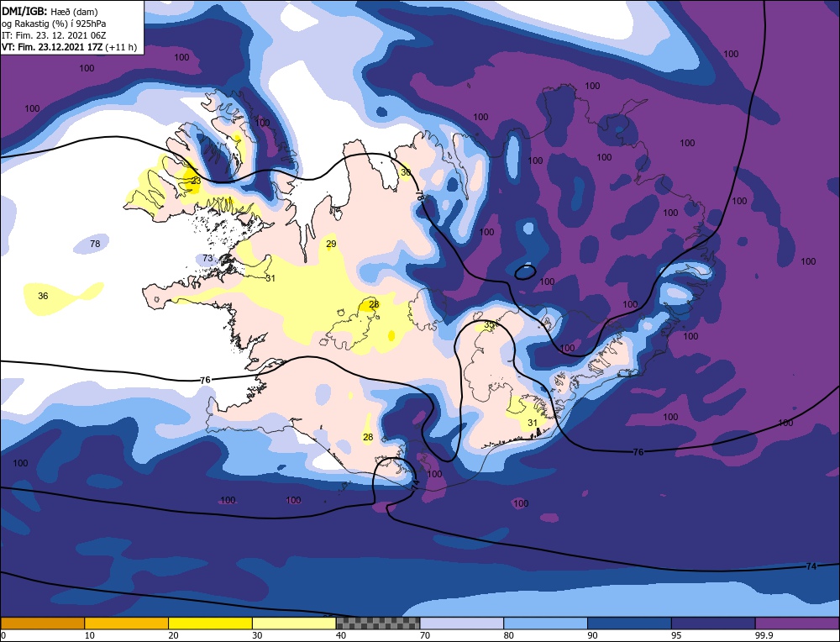
Task: Click the '29' humidity value on the map
Action: tap(331, 244)
